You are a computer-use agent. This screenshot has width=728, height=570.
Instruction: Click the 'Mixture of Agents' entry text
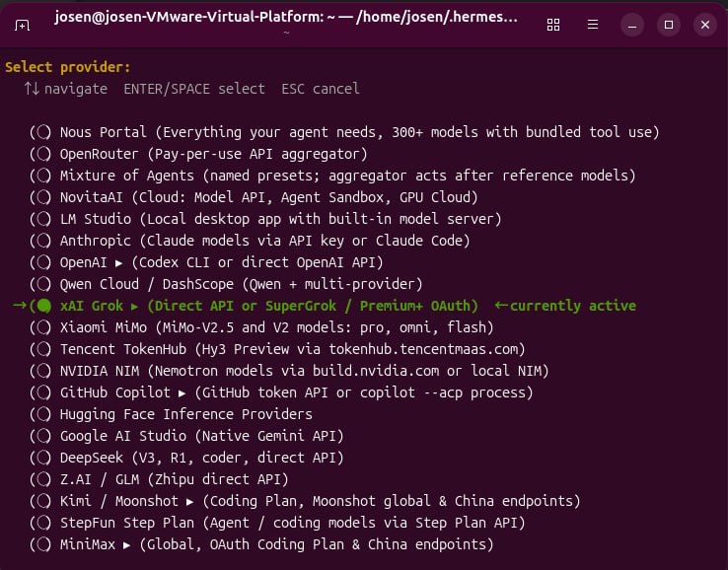point(126,176)
